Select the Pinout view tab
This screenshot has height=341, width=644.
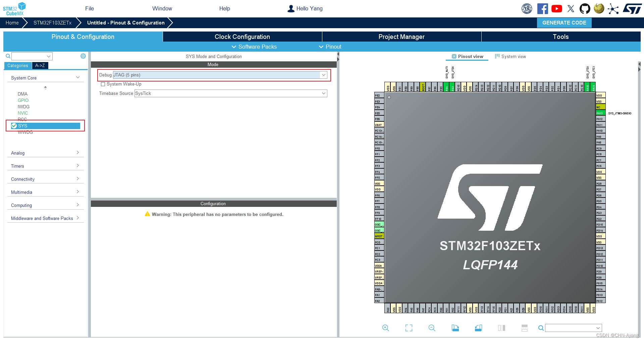tap(467, 56)
